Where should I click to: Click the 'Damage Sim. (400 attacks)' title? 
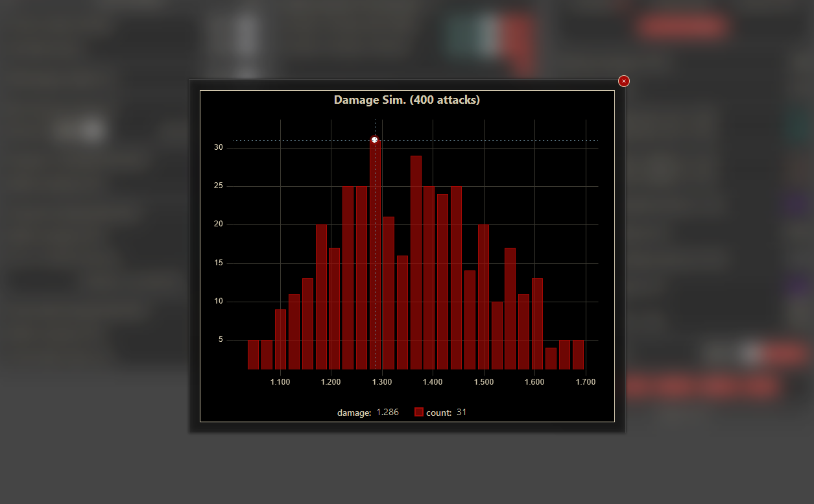tap(407, 100)
